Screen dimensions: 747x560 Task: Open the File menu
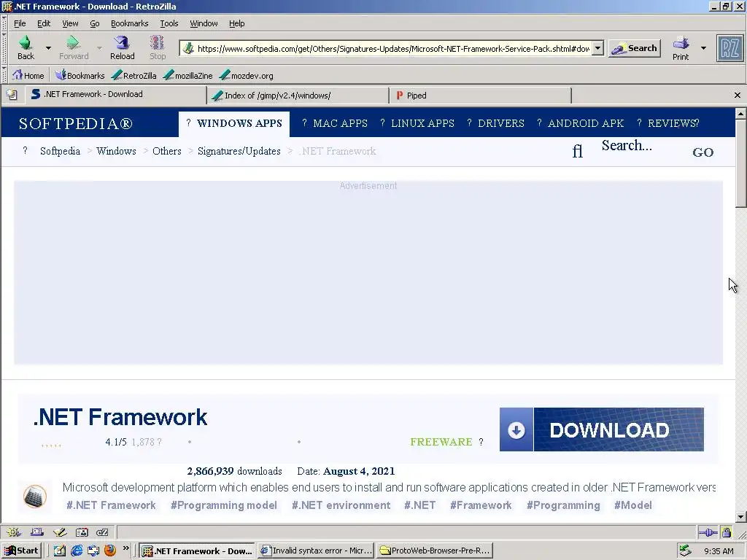20,23
